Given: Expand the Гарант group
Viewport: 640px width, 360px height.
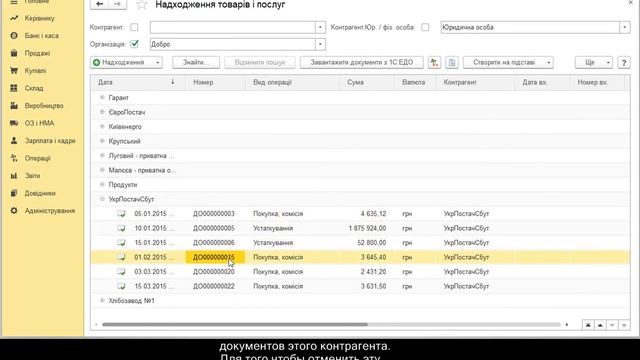Looking at the screenshot, I should click(x=102, y=98).
